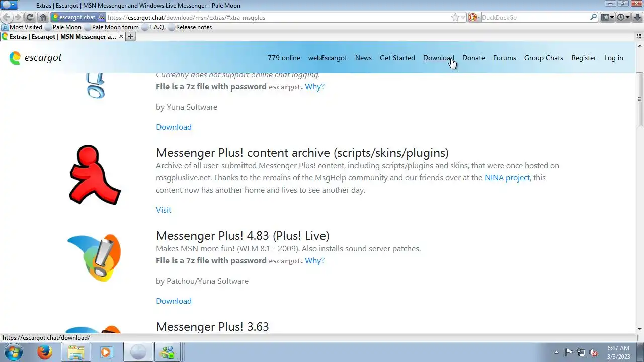Click the by Patchou/Yuna Software text
The width and height of the screenshot is (644, 362).
click(x=202, y=281)
